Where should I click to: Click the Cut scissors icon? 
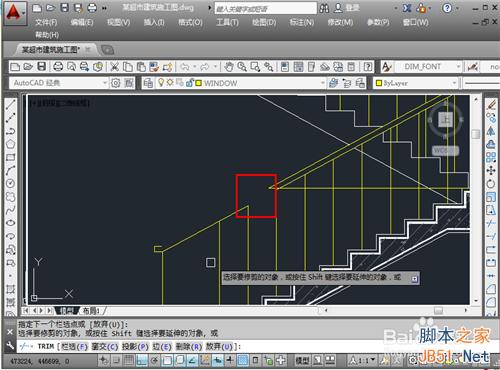[x=114, y=67]
